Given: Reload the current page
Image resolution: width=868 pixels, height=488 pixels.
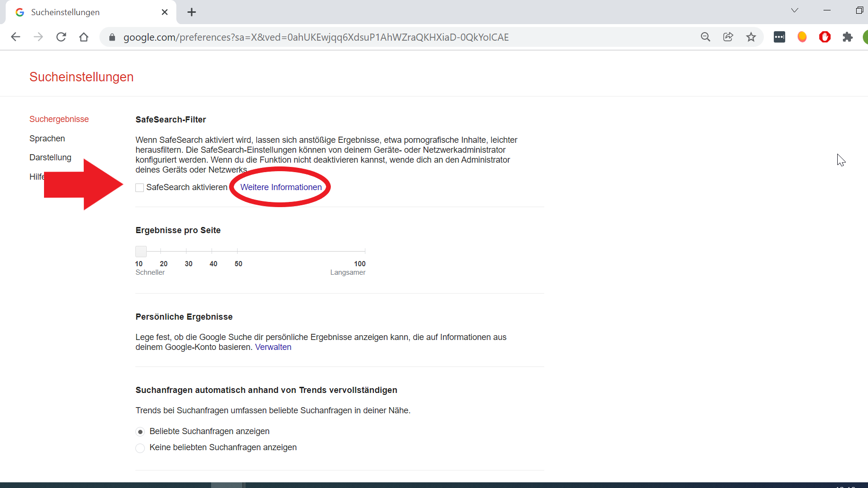Looking at the screenshot, I should pyautogui.click(x=61, y=37).
